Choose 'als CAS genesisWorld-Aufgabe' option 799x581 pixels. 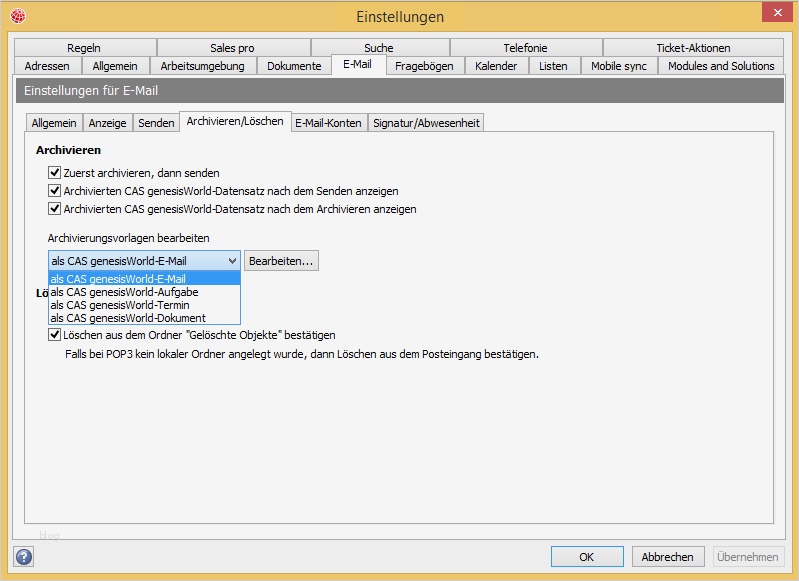144,292
